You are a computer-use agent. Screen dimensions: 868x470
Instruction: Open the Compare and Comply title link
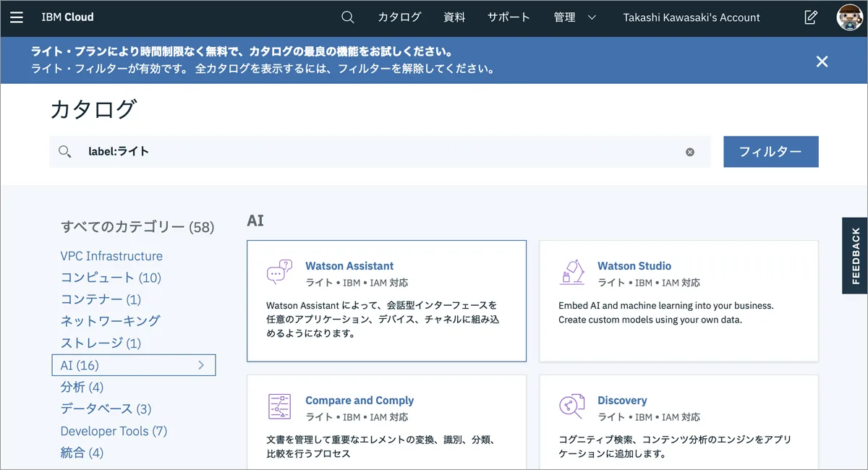pyautogui.click(x=359, y=401)
